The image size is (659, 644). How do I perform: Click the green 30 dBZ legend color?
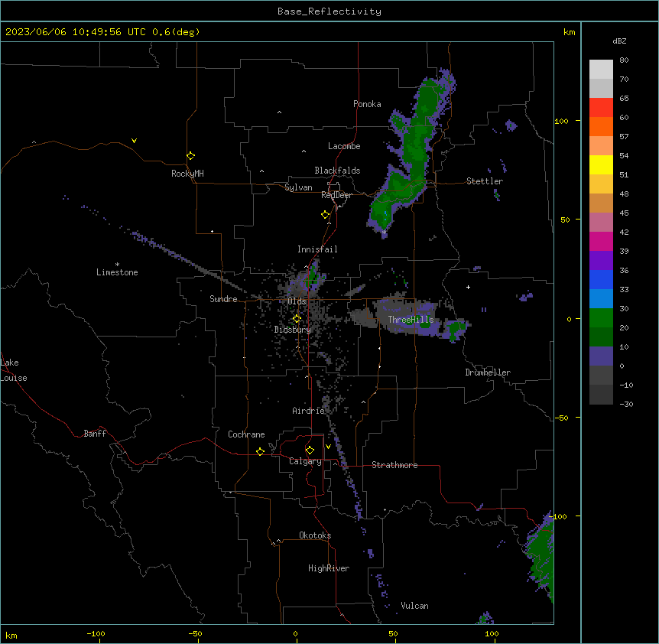[601, 318]
